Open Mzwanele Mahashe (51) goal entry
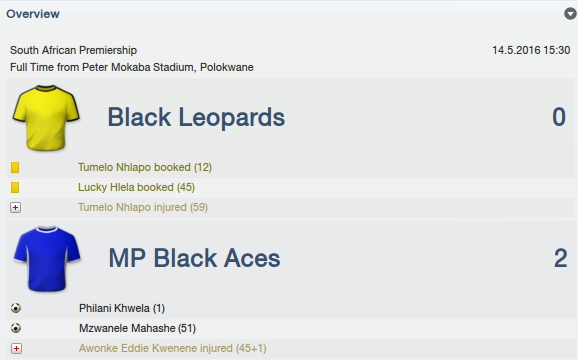 (x=137, y=328)
